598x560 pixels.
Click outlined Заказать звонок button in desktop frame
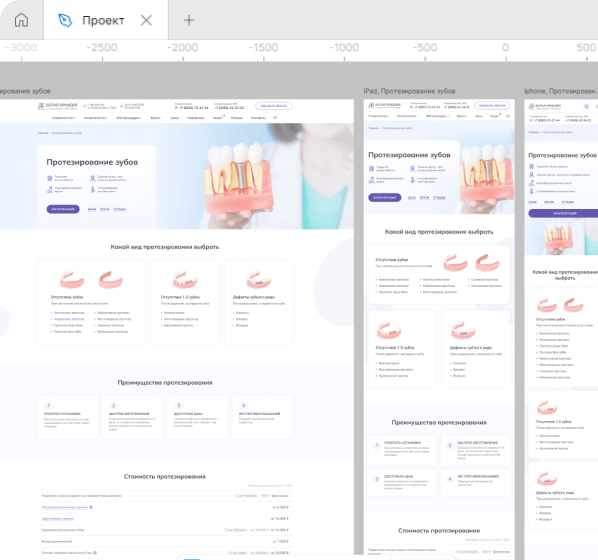coord(274,106)
